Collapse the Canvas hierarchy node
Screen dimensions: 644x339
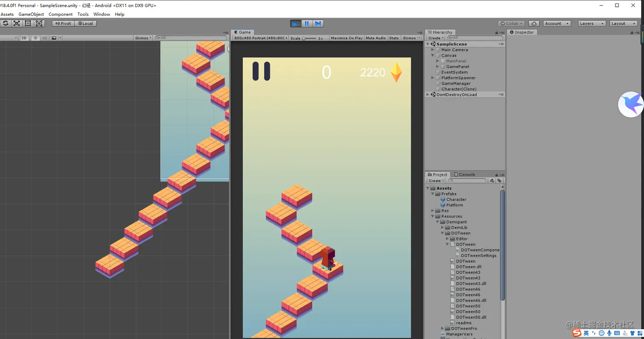(x=433, y=55)
